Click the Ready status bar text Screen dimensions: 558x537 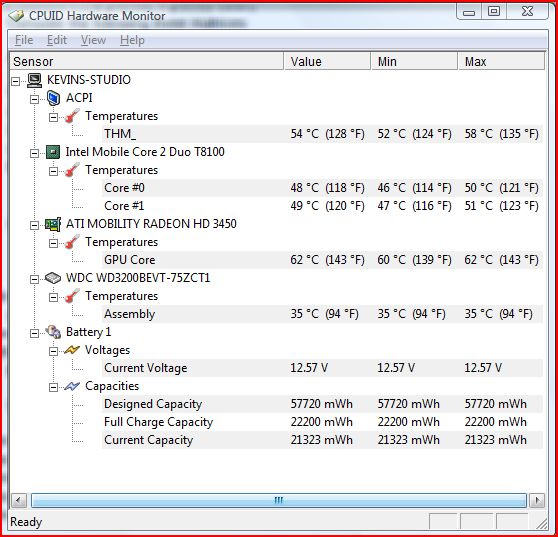pyautogui.click(x=26, y=522)
